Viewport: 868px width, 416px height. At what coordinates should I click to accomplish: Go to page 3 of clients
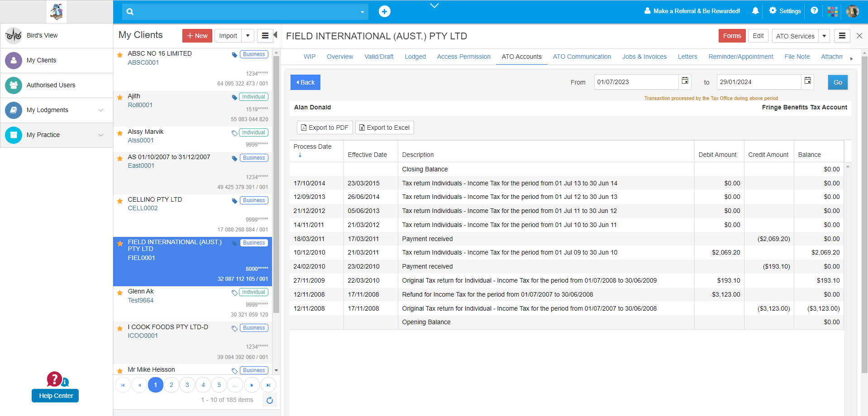(187, 385)
